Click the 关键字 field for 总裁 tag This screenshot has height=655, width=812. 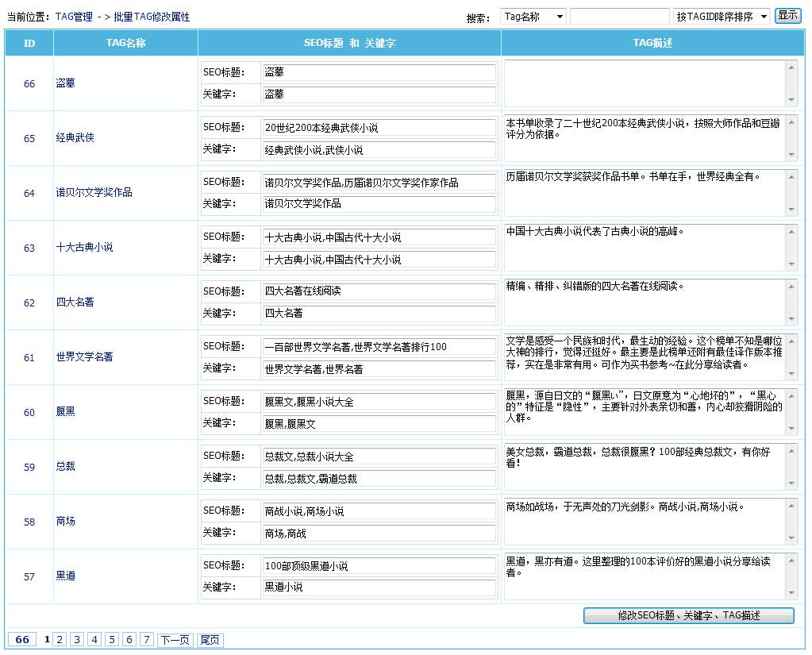pos(379,479)
